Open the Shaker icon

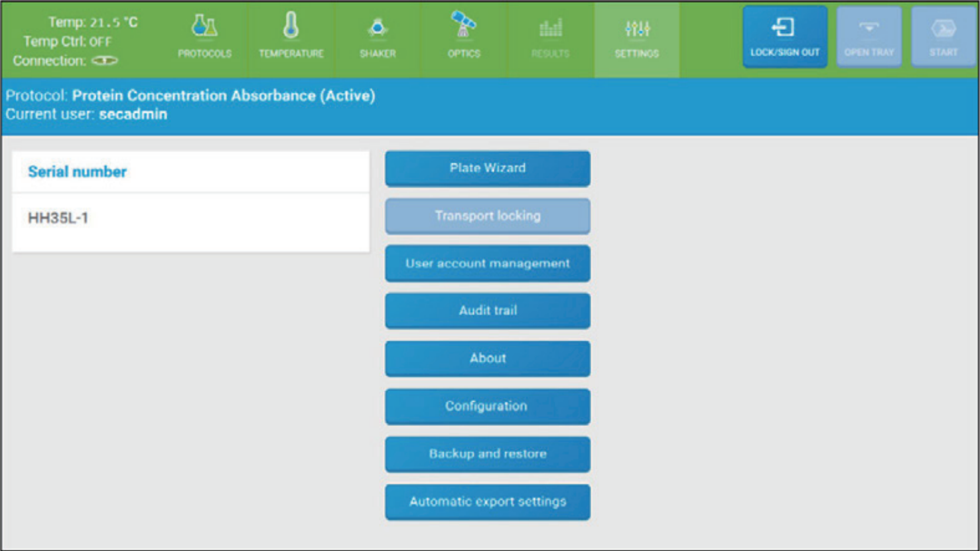[378, 29]
